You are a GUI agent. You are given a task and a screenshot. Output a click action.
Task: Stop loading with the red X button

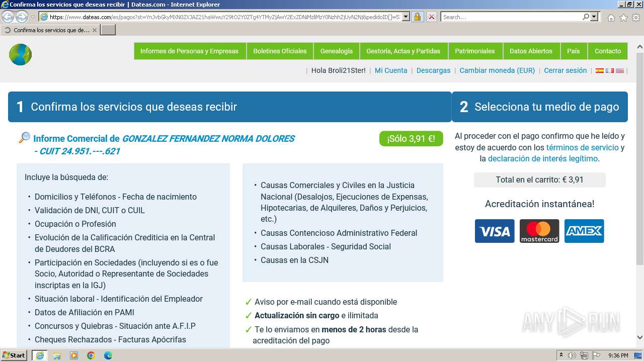pos(431,17)
